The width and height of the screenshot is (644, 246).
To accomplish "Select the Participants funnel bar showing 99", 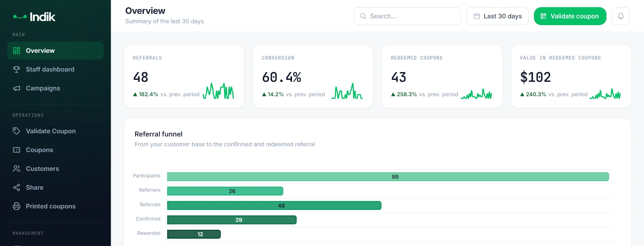I will (388, 177).
